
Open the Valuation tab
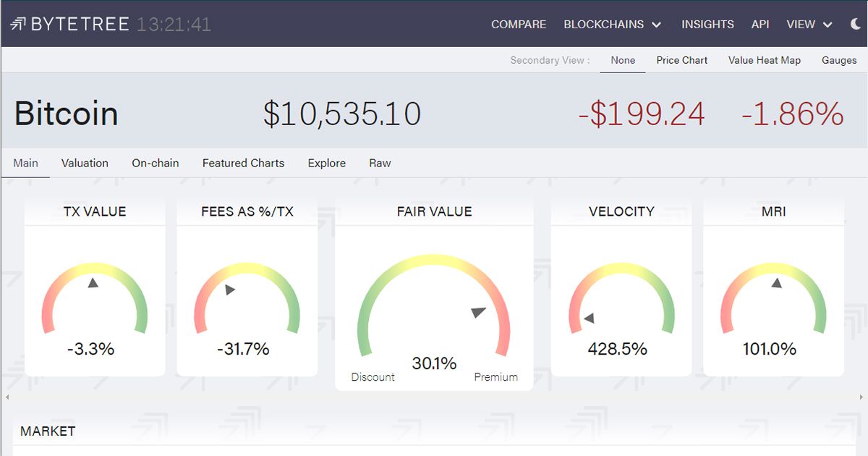click(85, 163)
